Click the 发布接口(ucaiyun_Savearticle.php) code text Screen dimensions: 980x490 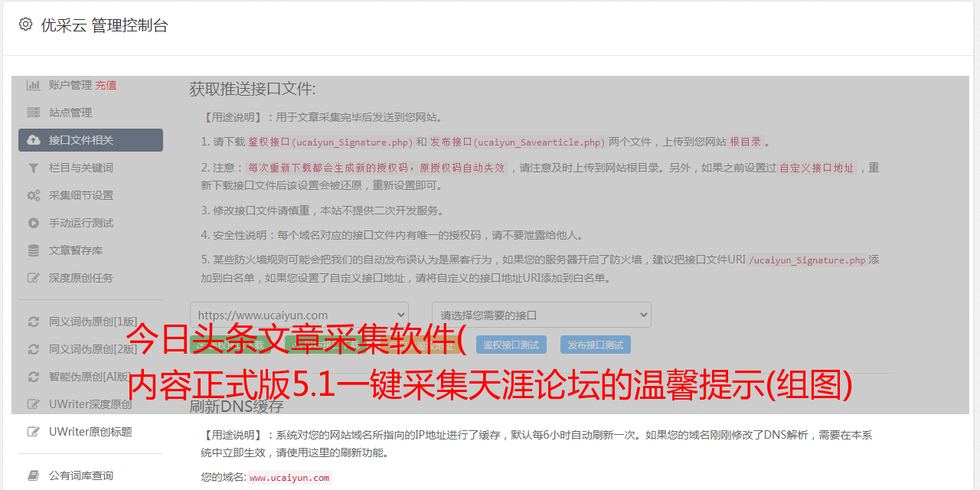click(x=518, y=142)
